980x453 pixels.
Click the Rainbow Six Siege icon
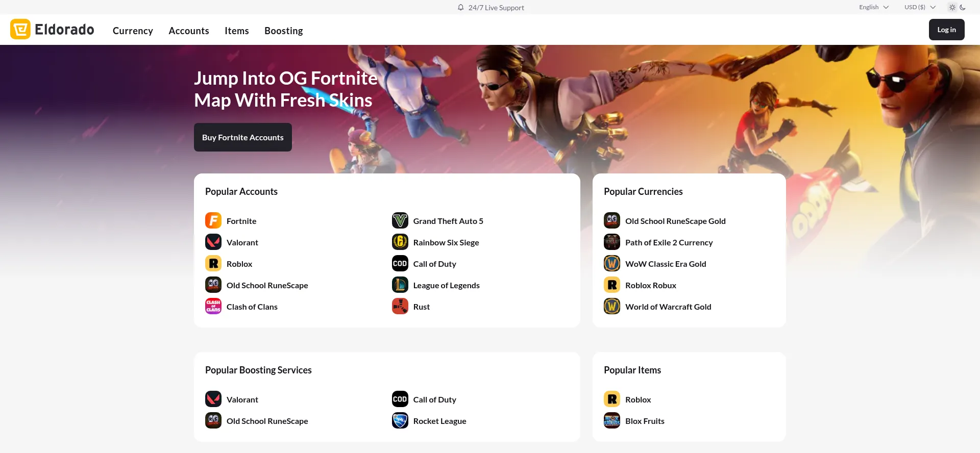click(x=400, y=242)
